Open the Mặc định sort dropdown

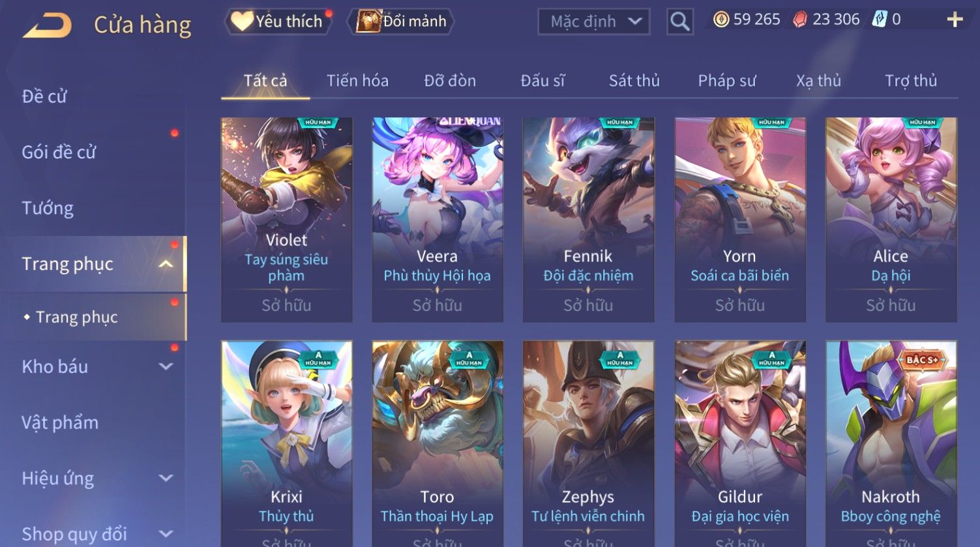[x=593, y=22]
